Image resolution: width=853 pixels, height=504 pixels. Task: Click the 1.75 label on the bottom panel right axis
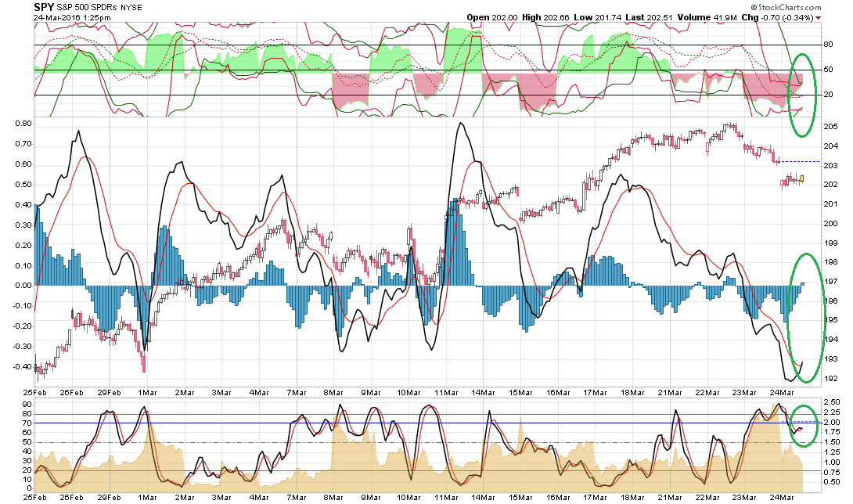[832, 432]
